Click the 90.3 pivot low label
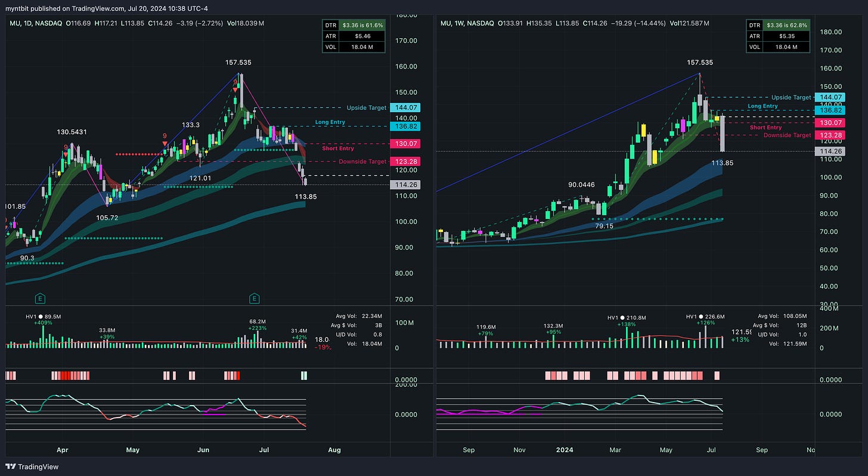Image resolution: width=868 pixels, height=476 pixels. click(x=27, y=258)
